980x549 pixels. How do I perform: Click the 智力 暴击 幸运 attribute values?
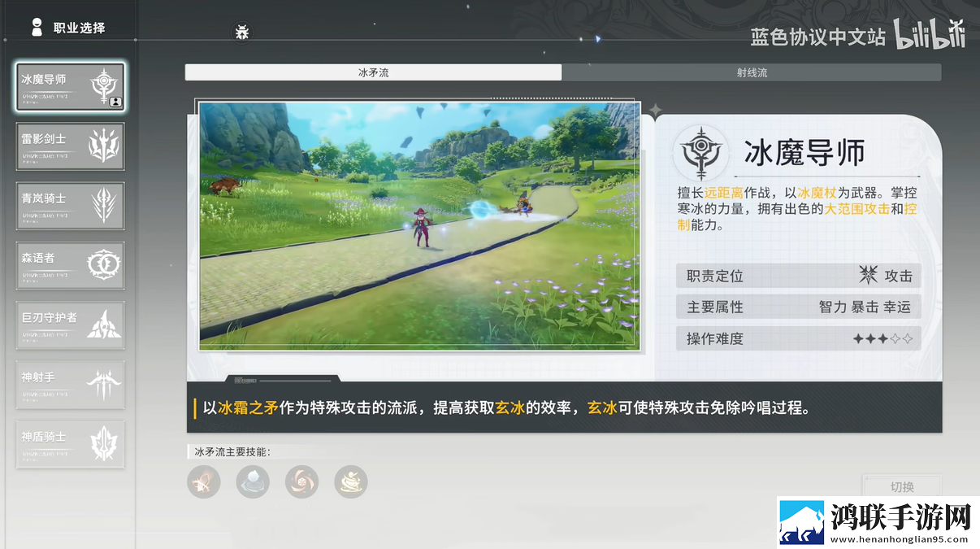pos(865,307)
